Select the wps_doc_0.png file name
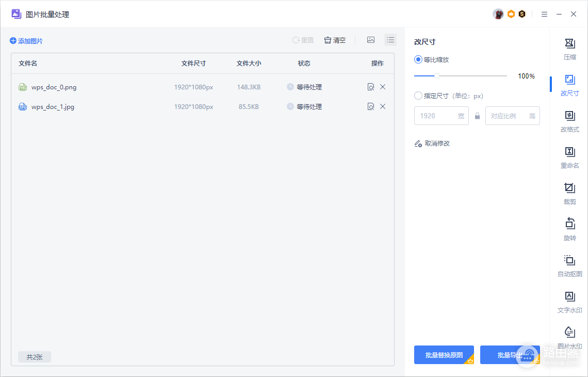Image resolution: width=588 pixels, height=377 pixels. pyautogui.click(x=54, y=87)
